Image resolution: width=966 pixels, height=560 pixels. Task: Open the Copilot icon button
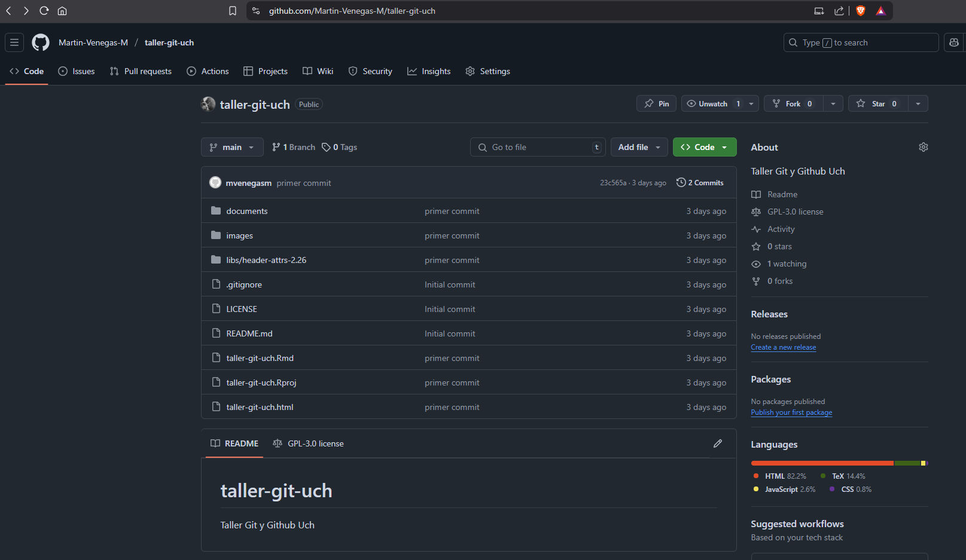(x=954, y=42)
